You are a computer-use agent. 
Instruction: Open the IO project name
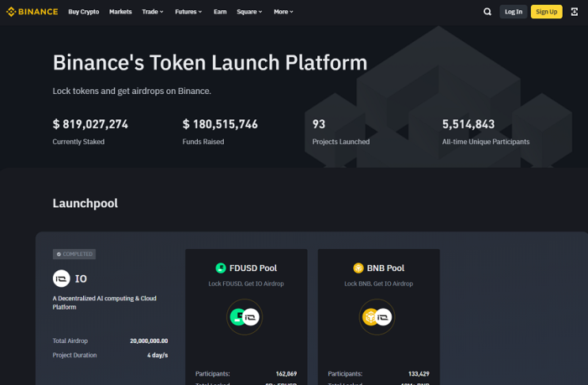coord(81,278)
